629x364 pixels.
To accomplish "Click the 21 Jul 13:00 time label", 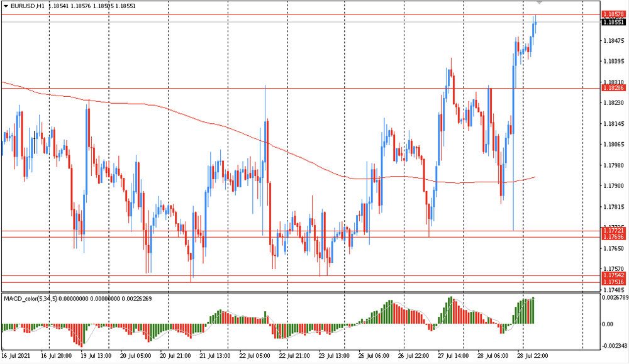I will tap(215, 356).
